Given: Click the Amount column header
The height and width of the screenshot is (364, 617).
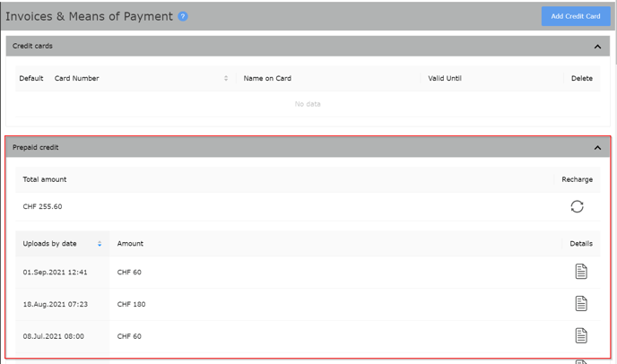Looking at the screenshot, I should click(x=130, y=244).
